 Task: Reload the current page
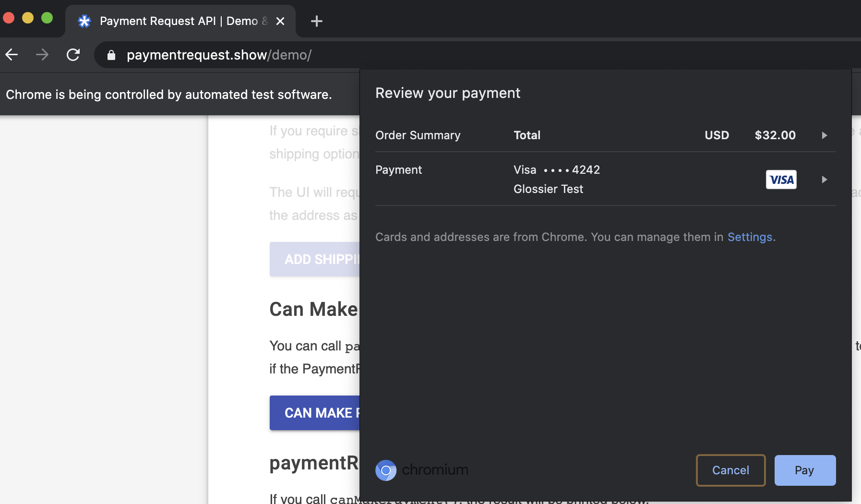(x=73, y=54)
